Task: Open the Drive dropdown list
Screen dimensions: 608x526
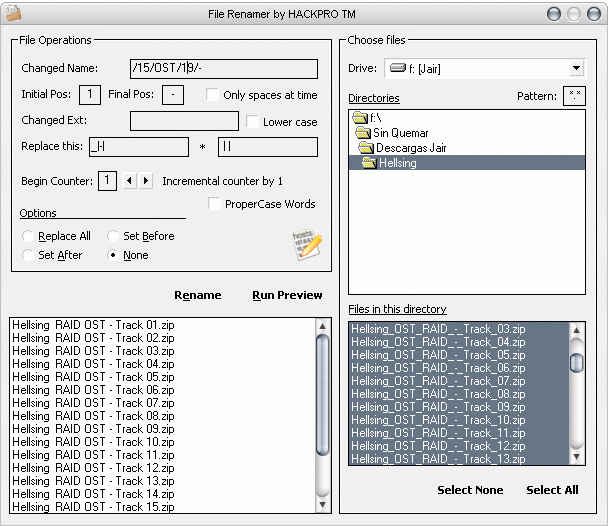Action: pos(576,69)
